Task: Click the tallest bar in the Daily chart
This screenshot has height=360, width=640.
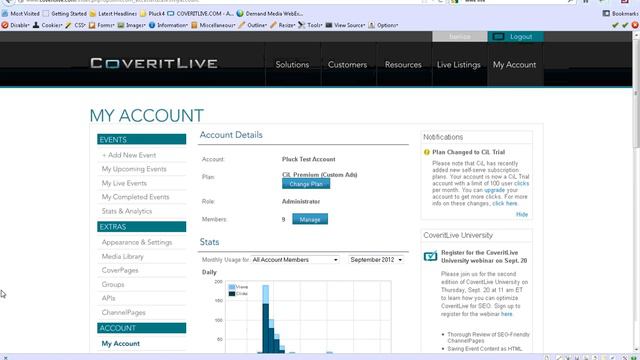Action: (265, 319)
